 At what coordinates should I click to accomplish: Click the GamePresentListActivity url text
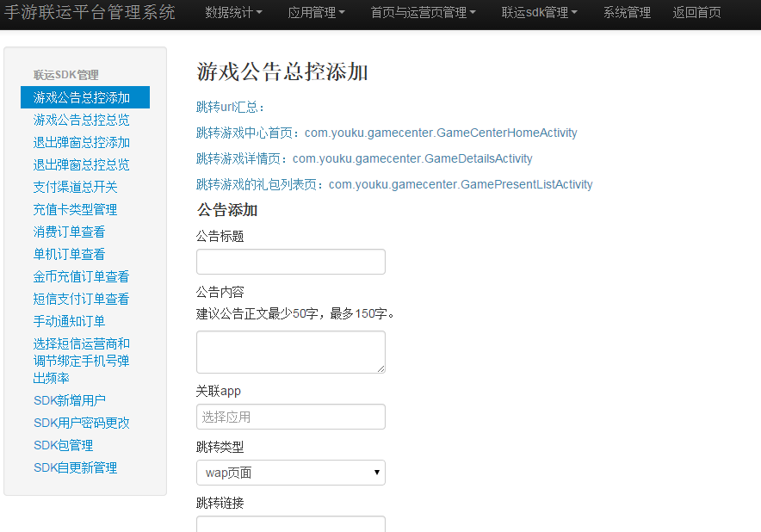click(461, 184)
